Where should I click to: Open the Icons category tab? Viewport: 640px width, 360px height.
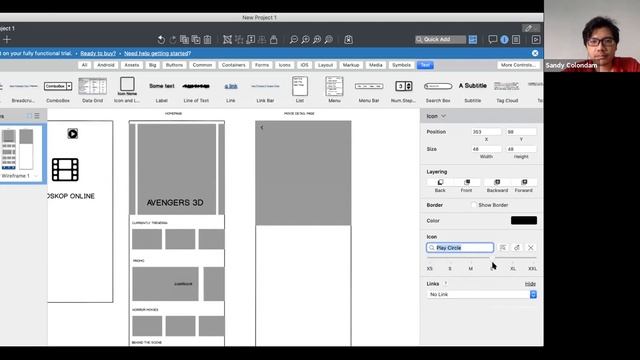point(284,65)
